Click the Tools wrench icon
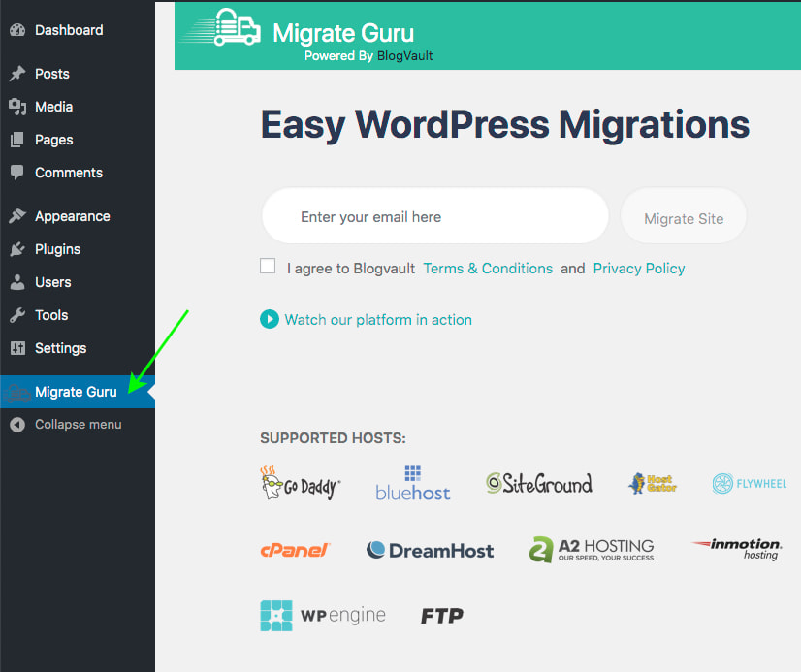 tap(17, 315)
